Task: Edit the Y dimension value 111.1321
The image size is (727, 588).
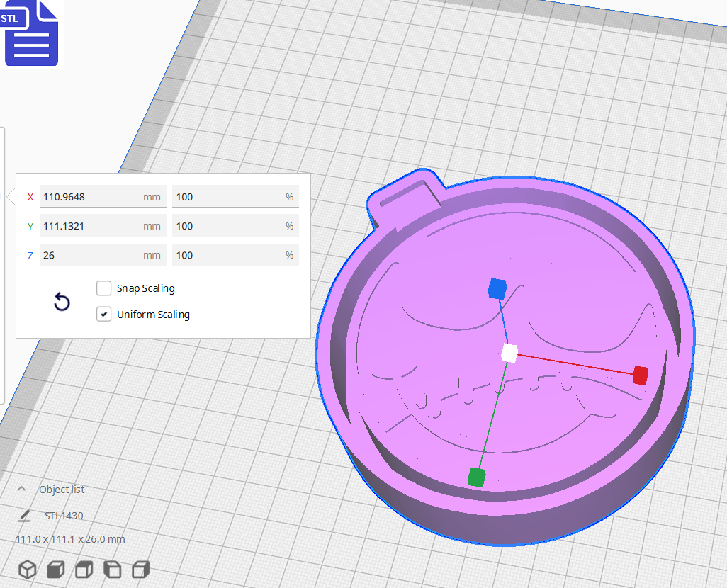Action: point(99,226)
